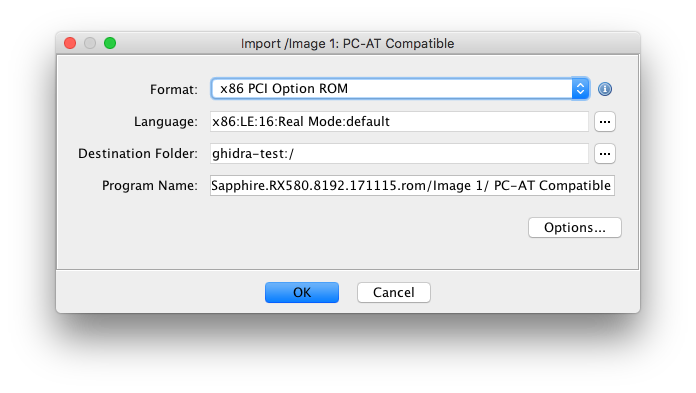Viewport: 696px width, 393px height.
Task: Expand the Format dropdown stepper arrows
Action: pyautogui.click(x=580, y=89)
